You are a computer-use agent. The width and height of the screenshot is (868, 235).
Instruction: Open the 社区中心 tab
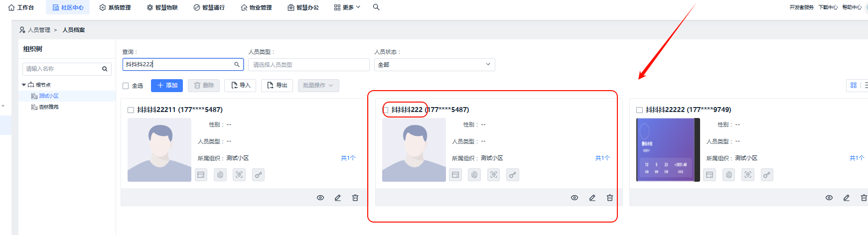tap(68, 7)
